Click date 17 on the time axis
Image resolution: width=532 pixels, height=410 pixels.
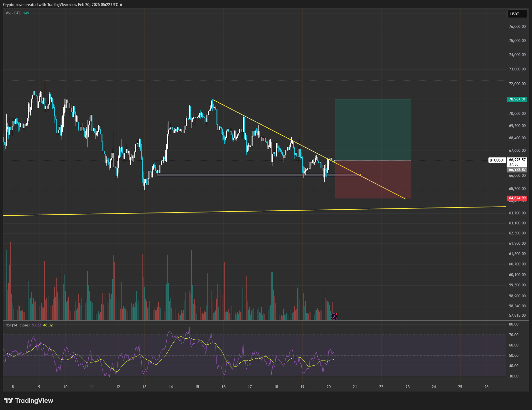tap(250, 387)
